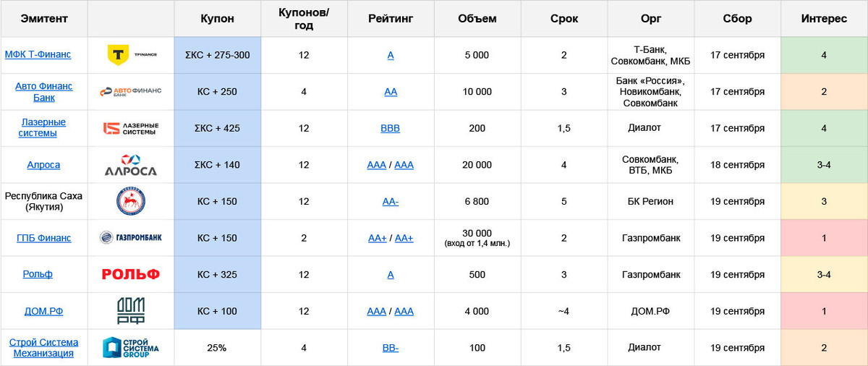Image resolution: width=868 pixels, height=366 pixels.
Task: Click the Алроса logo
Action: pos(130,165)
